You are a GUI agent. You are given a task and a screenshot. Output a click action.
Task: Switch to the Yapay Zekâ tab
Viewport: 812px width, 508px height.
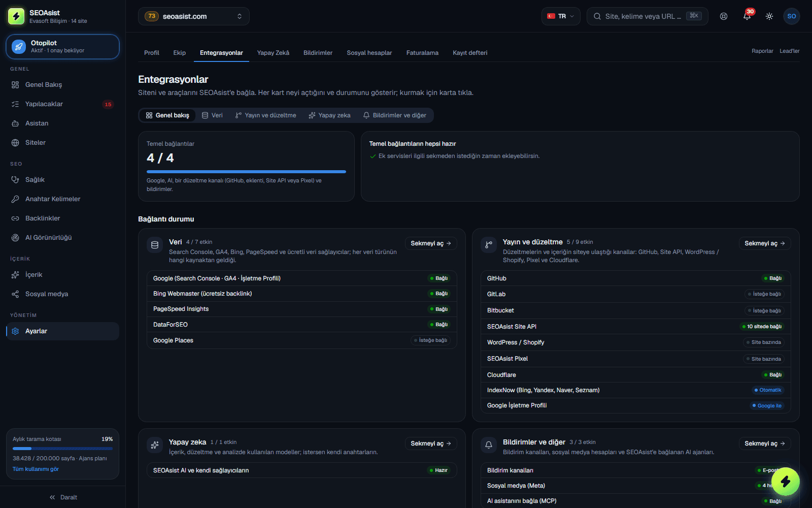(273, 53)
